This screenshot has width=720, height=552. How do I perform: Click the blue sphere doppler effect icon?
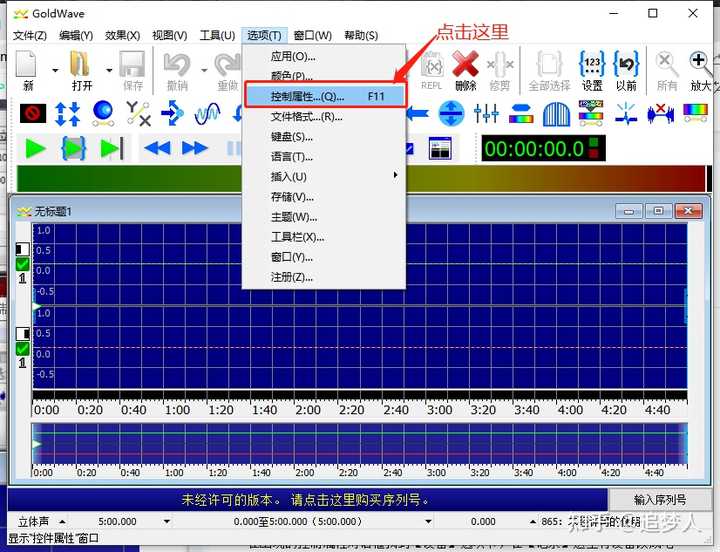pos(103,113)
